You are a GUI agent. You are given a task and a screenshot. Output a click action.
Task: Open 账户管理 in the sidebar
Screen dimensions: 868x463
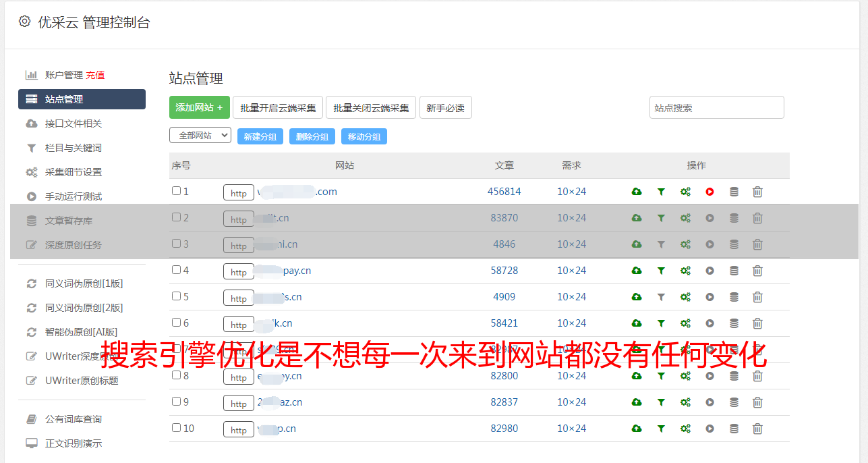click(63, 75)
